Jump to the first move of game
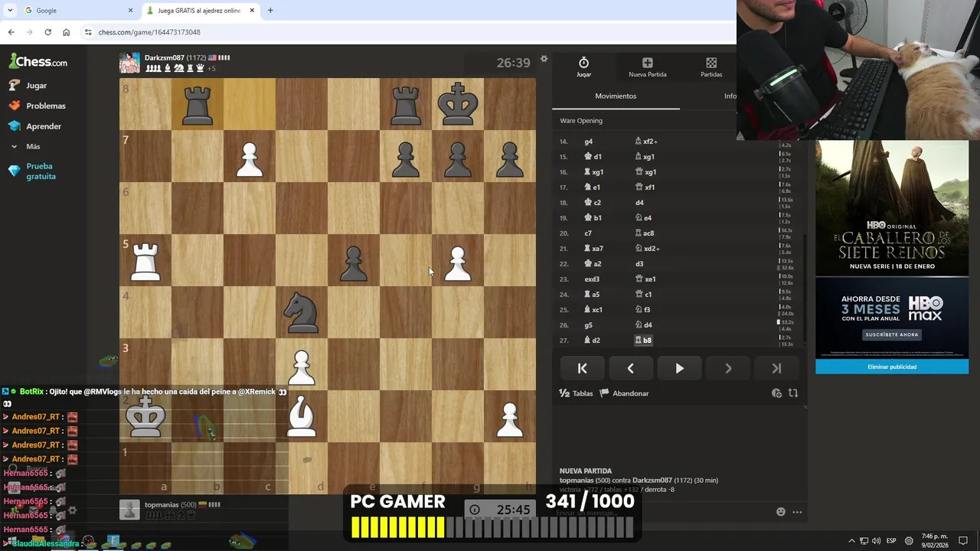The height and width of the screenshot is (551, 980). point(582,368)
